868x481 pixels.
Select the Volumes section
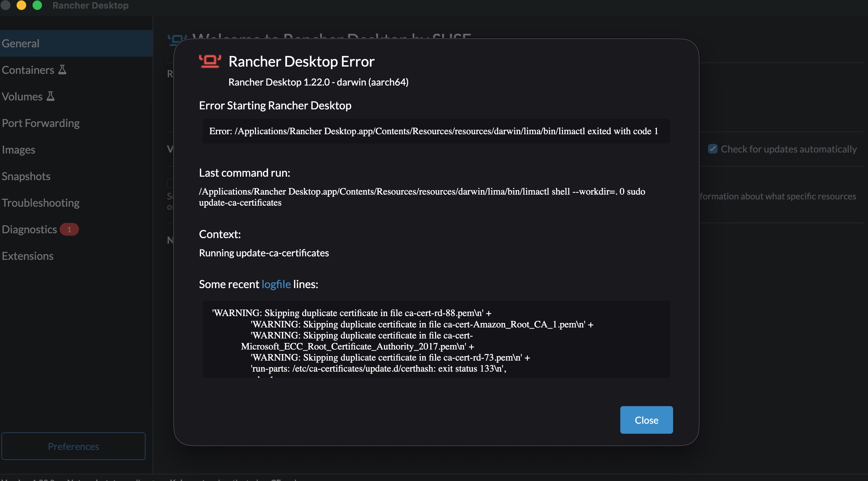[22, 96]
